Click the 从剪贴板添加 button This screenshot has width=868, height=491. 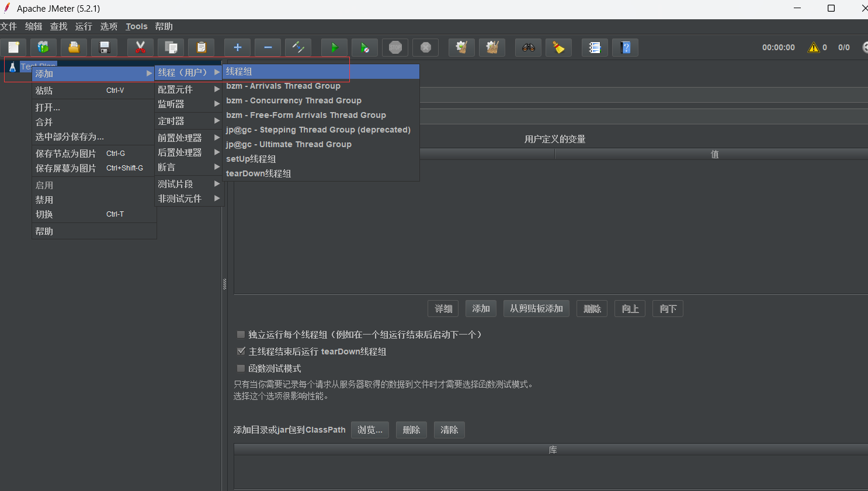[x=536, y=309]
